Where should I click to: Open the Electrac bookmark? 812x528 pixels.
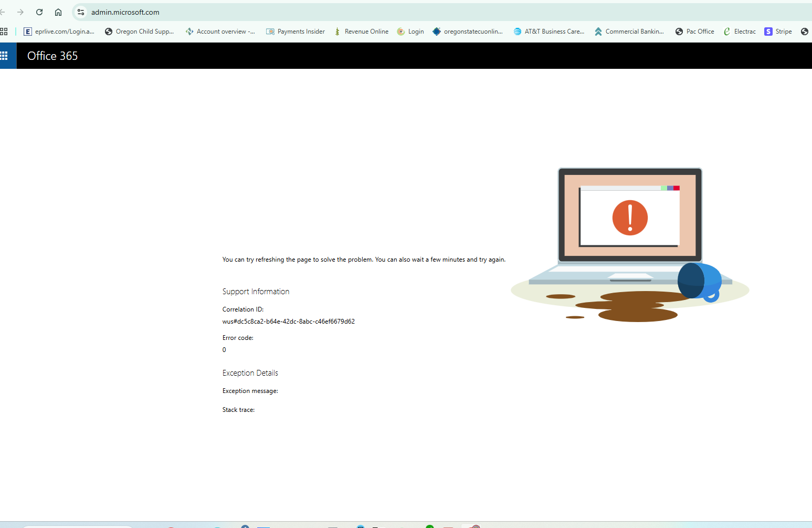coord(740,32)
